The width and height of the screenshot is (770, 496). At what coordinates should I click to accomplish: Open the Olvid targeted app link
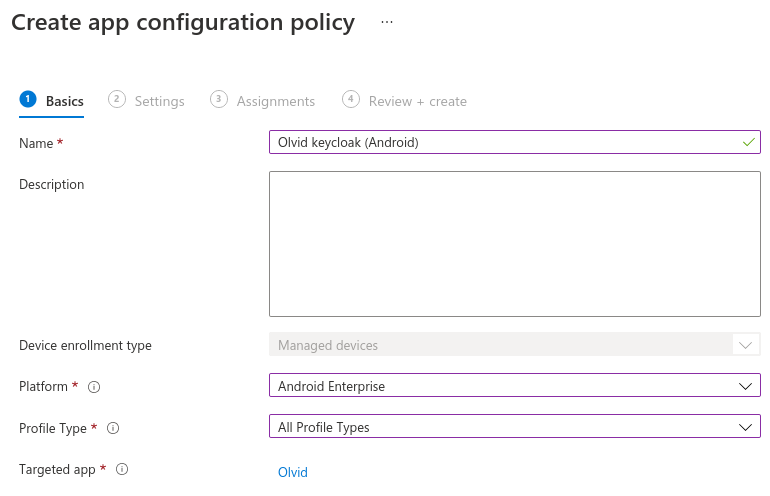[x=292, y=472]
